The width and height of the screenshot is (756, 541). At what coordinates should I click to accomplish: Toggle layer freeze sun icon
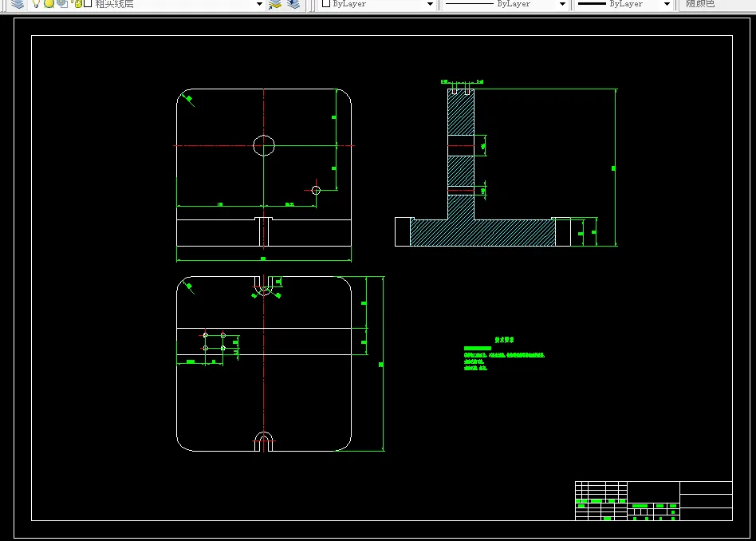(x=49, y=4)
